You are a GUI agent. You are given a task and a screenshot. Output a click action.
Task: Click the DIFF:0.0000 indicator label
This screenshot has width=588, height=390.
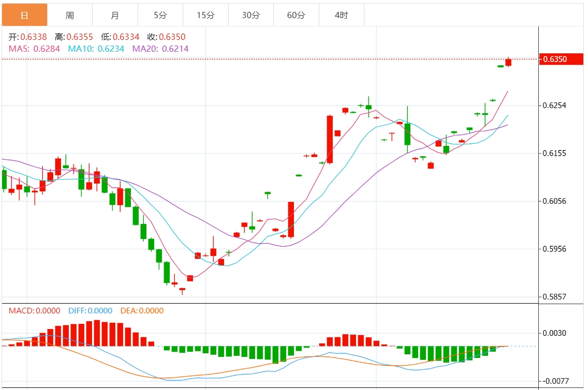coord(91,310)
